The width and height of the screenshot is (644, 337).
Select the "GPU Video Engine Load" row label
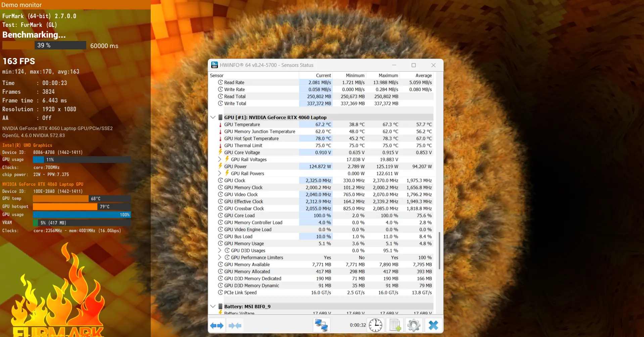coord(248,229)
